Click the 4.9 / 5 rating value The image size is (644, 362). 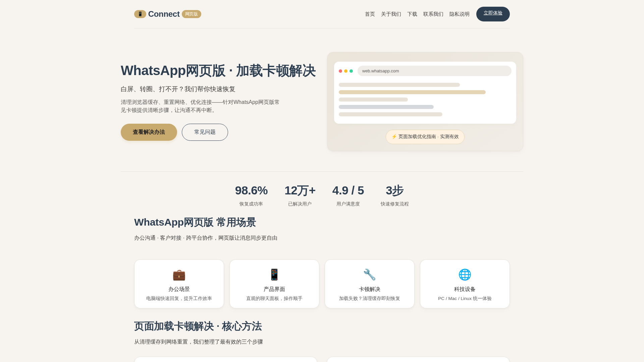(x=348, y=190)
